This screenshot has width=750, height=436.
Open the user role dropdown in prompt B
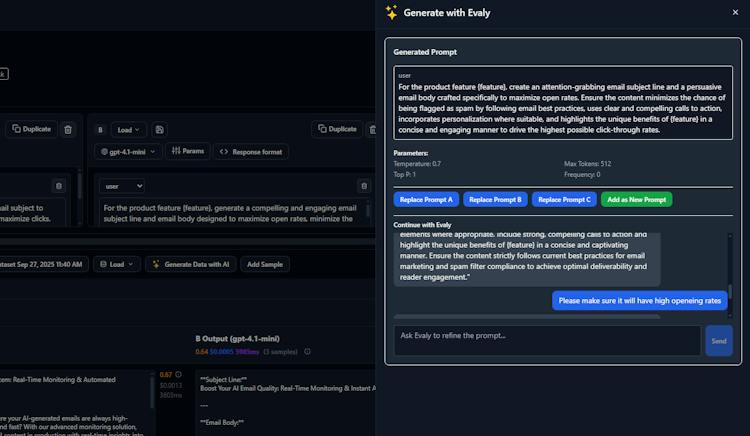(x=121, y=186)
